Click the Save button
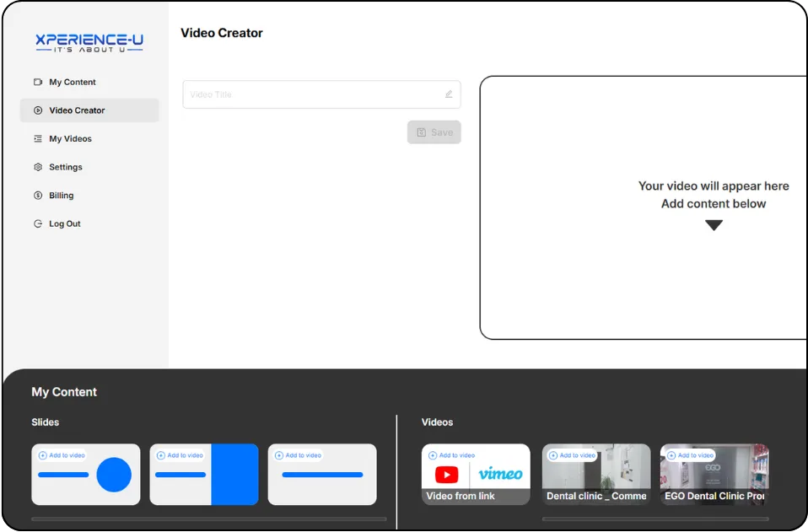The width and height of the screenshot is (808, 532). pos(434,132)
